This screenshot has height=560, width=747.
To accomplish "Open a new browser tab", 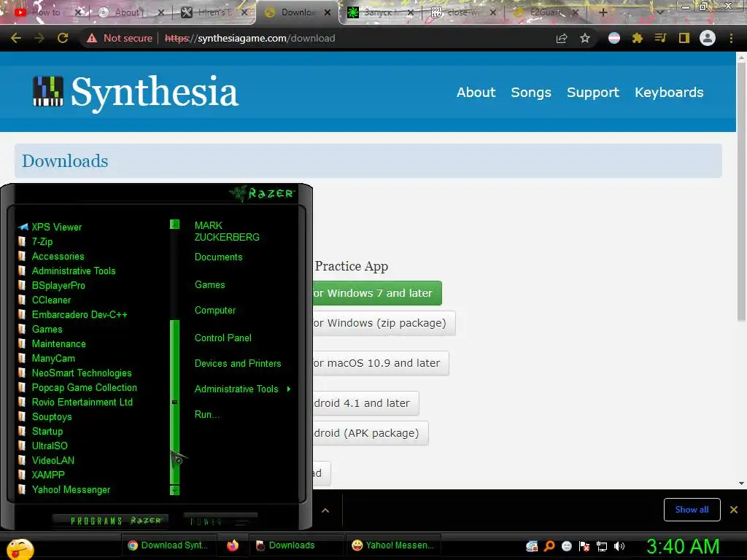I will (x=603, y=12).
